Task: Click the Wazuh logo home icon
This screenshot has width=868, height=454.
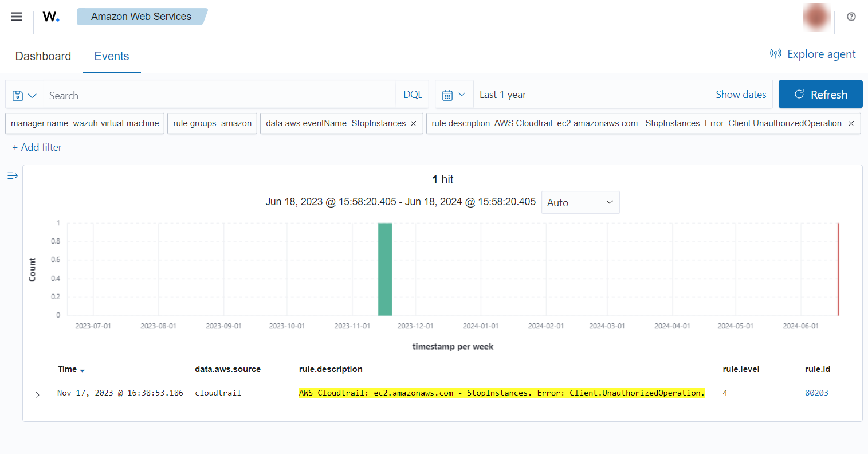Action: [x=50, y=17]
